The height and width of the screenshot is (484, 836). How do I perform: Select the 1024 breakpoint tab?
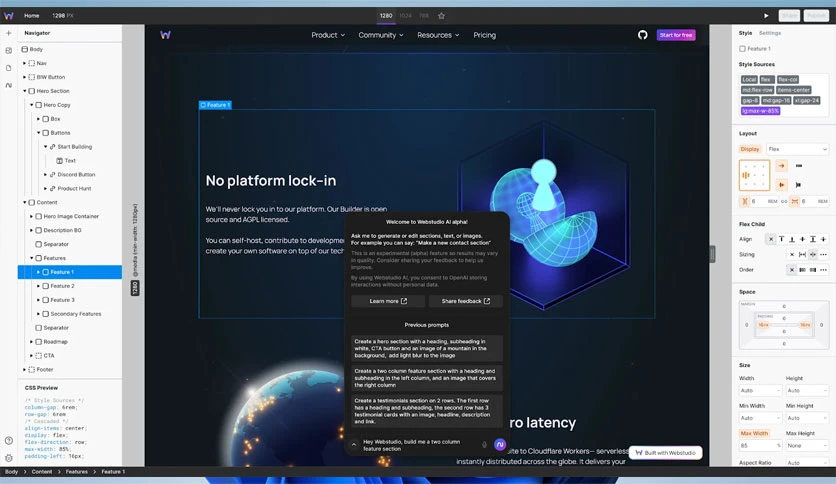[406, 16]
